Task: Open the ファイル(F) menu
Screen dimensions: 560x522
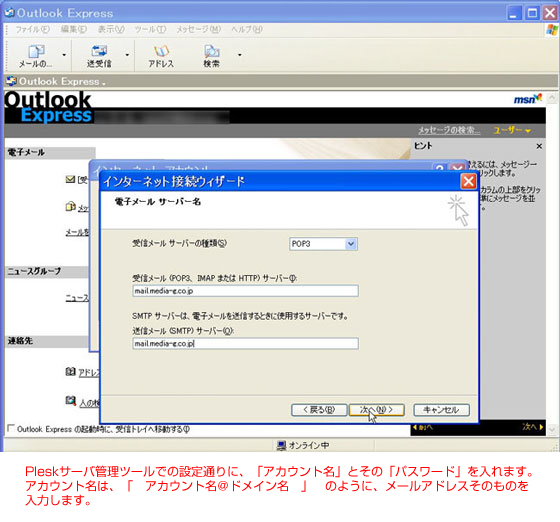Action: point(32,29)
